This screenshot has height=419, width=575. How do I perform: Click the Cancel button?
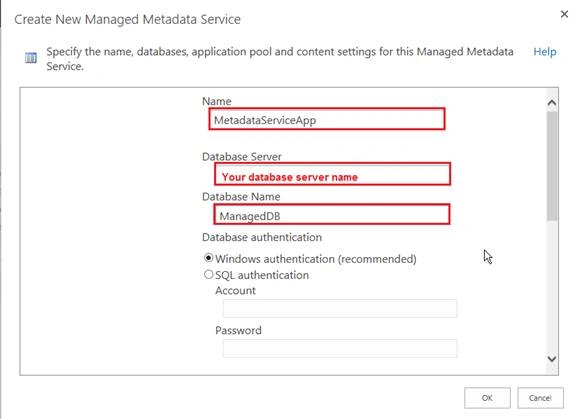click(x=540, y=398)
